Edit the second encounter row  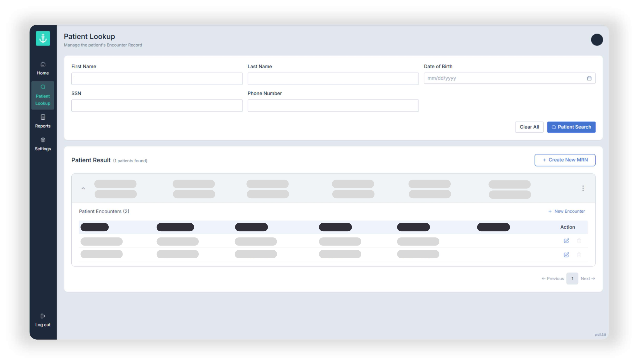(x=566, y=255)
